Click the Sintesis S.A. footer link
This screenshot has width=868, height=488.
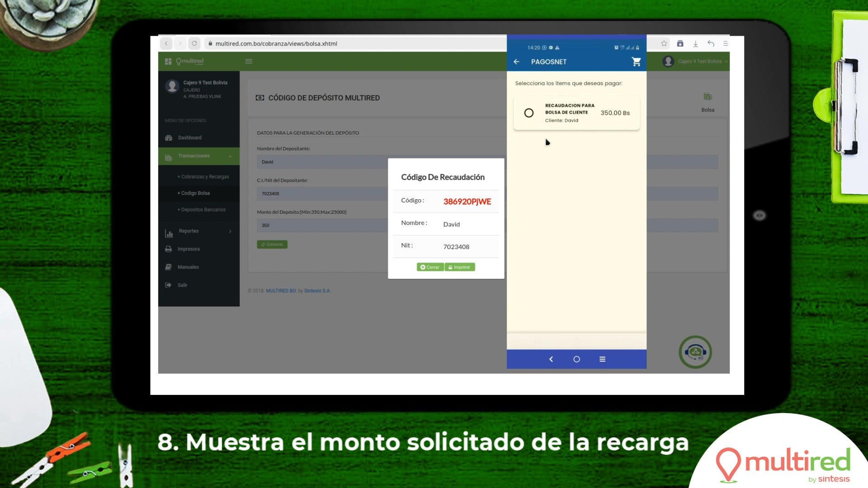point(317,291)
